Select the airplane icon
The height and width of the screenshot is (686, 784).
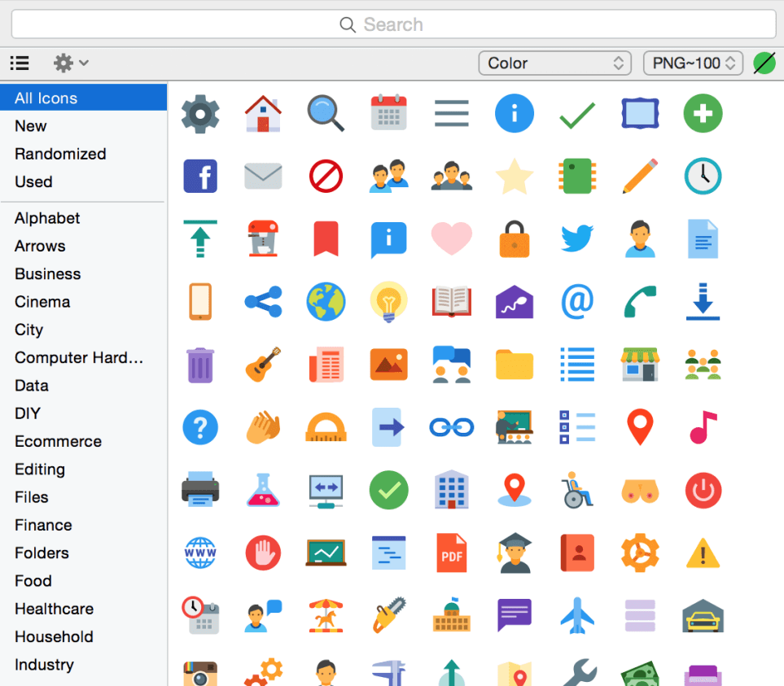577,615
